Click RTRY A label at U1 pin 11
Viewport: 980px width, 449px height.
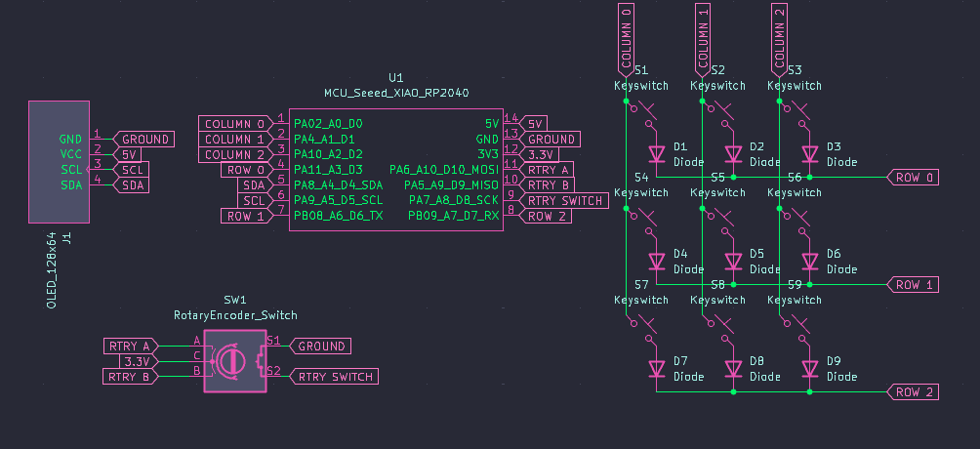click(x=547, y=170)
